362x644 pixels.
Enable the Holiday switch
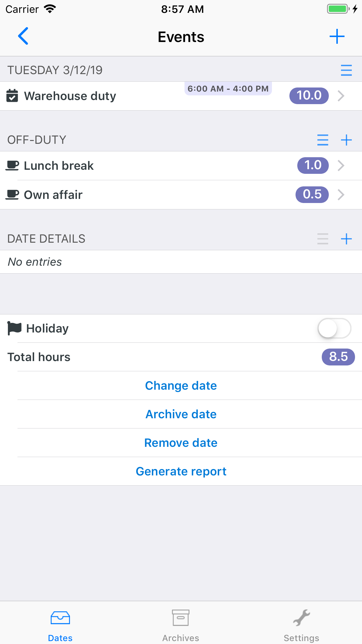click(x=334, y=328)
